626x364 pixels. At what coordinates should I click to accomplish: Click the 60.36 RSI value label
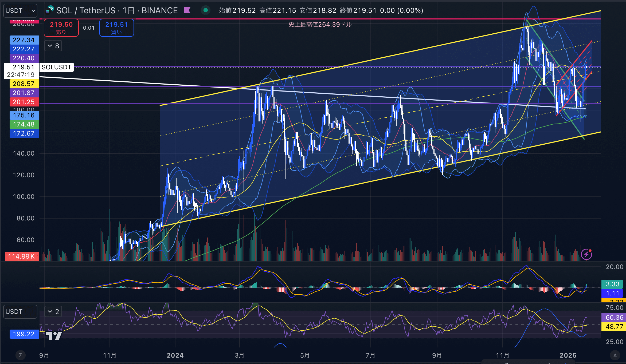[614, 318]
